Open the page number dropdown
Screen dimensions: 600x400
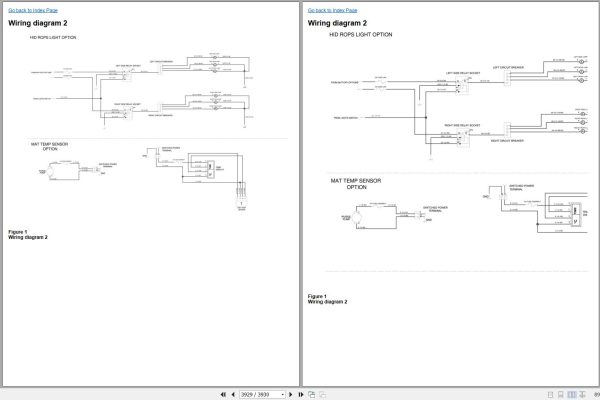pos(283,394)
